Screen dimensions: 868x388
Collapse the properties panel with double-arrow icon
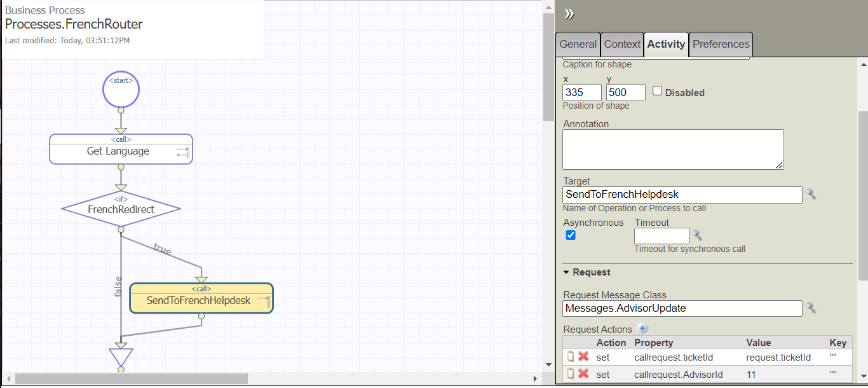point(569,14)
